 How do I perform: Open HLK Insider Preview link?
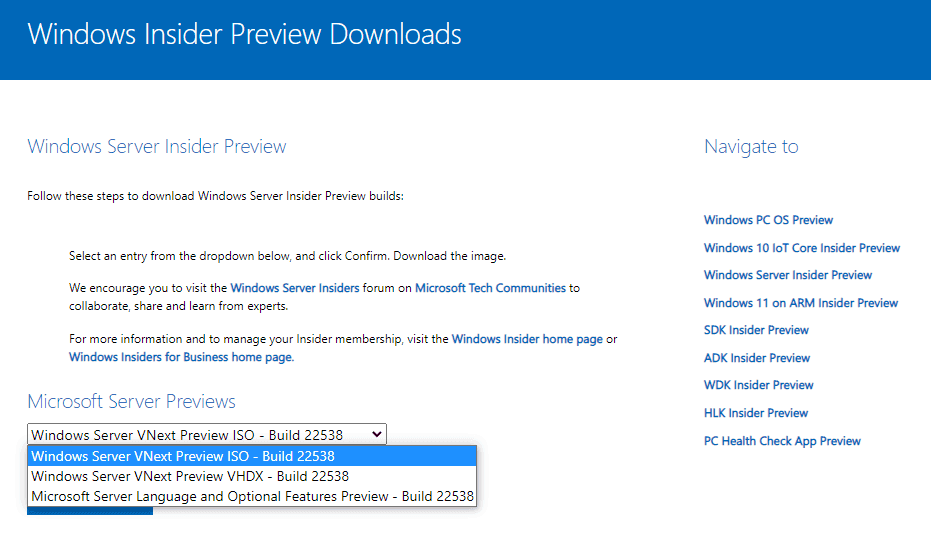(756, 413)
